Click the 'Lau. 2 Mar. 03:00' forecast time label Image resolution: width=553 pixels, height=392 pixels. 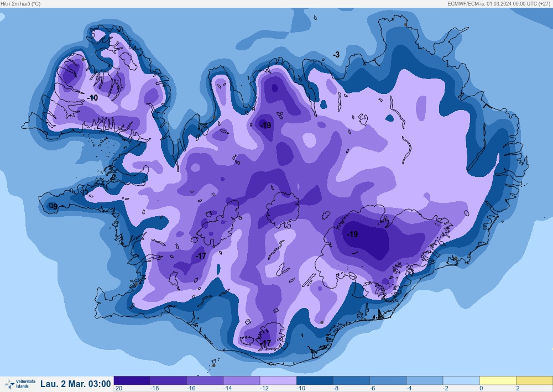click(x=75, y=384)
